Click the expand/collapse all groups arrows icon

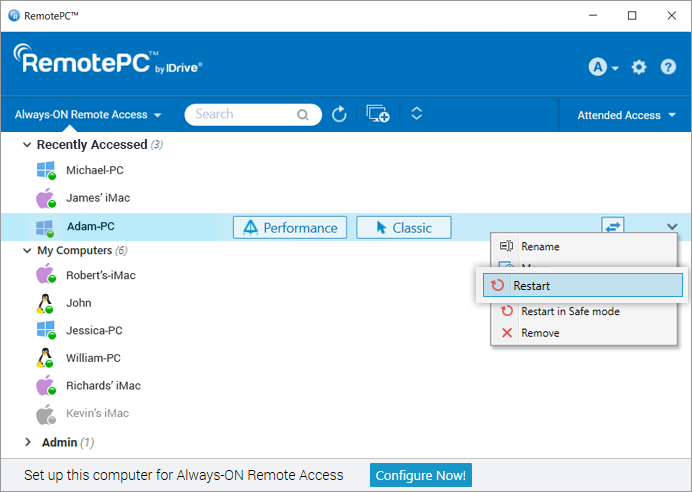click(417, 113)
